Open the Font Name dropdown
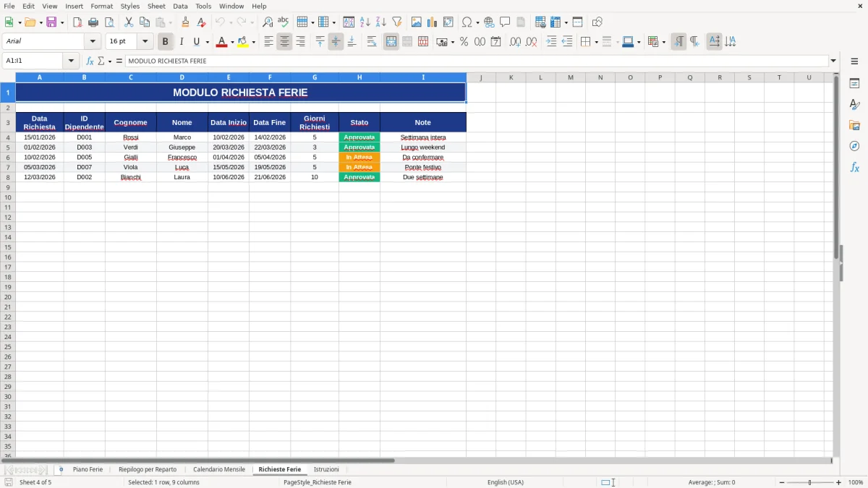Image resolution: width=868 pixels, height=488 pixels. tap(93, 42)
